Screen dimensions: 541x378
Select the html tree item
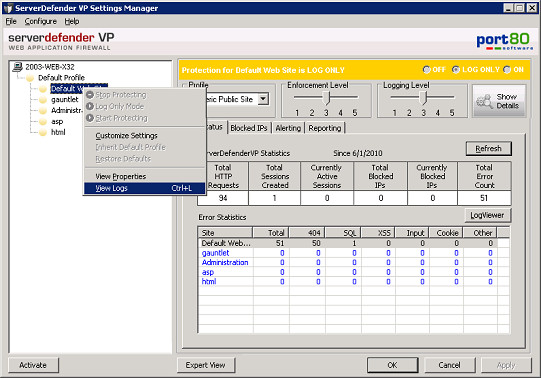point(58,132)
